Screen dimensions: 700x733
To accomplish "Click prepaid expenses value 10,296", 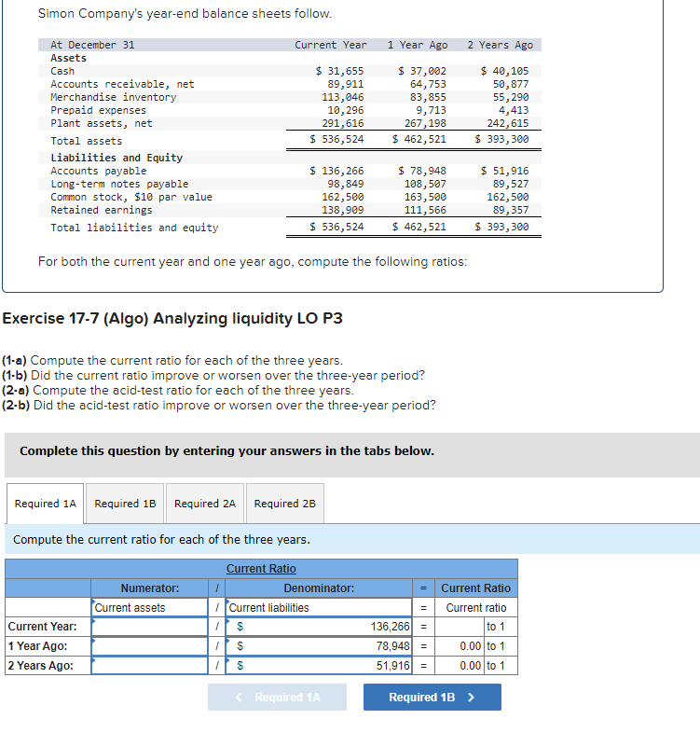I will pos(345,110).
